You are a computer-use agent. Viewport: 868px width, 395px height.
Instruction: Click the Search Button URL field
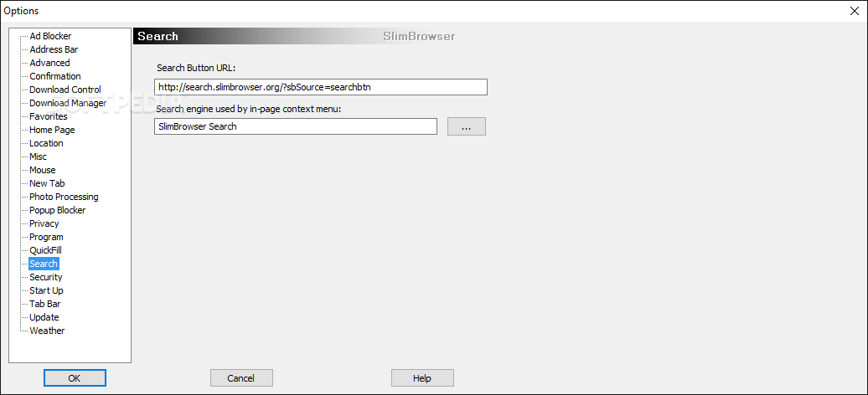[x=321, y=87]
